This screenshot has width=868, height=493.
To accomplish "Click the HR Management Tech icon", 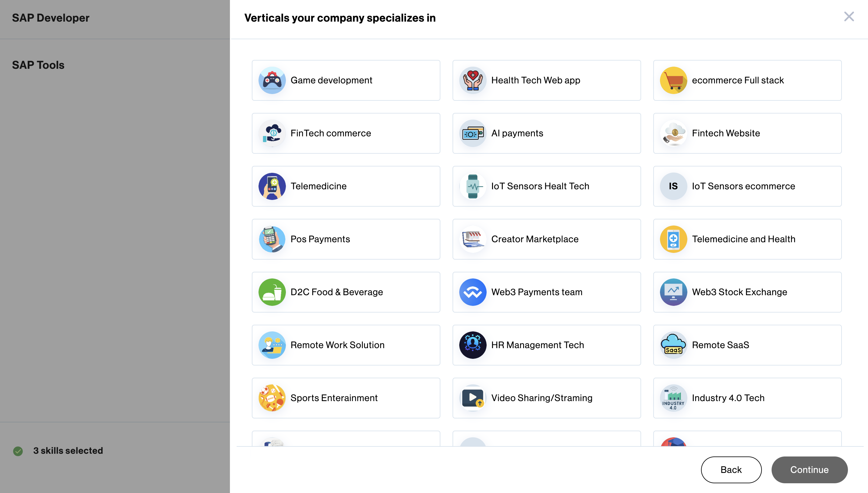I will pos(473,345).
